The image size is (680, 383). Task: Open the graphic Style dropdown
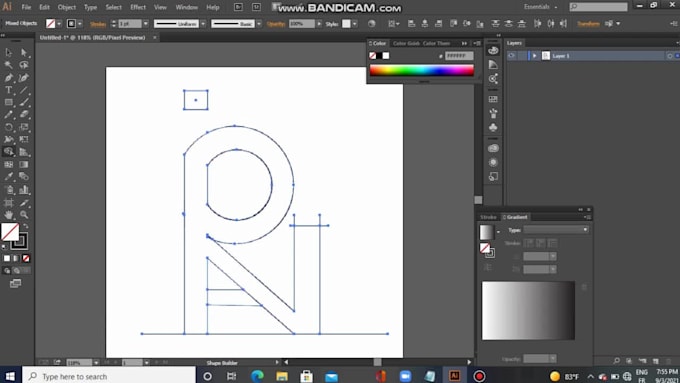pyautogui.click(x=355, y=24)
